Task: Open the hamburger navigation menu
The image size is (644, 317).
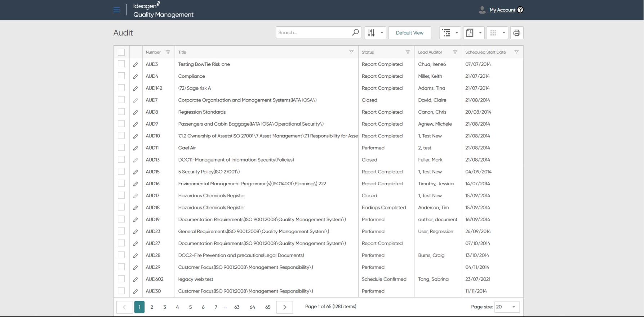Action: pyautogui.click(x=116, y=10)
